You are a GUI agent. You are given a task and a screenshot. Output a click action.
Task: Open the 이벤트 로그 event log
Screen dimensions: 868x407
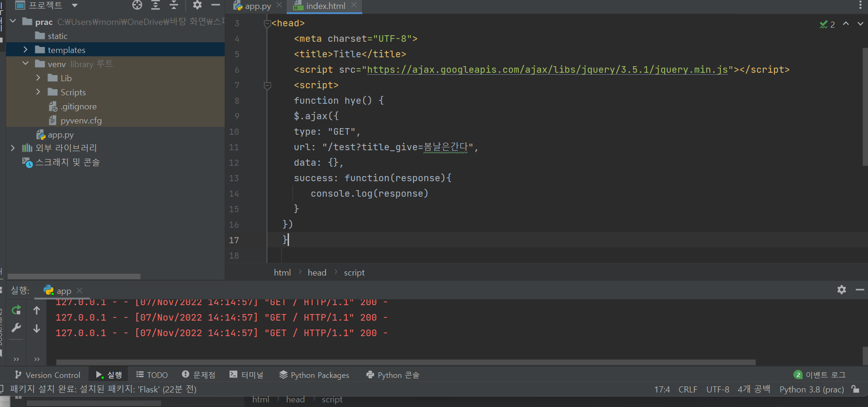coord(820,375)
